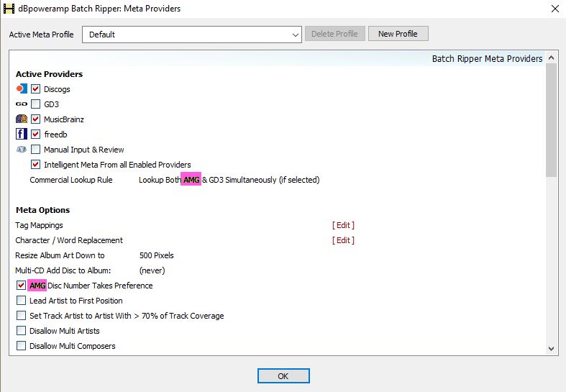
Task: Click the freedb provider icon
Action: (21, 135)
